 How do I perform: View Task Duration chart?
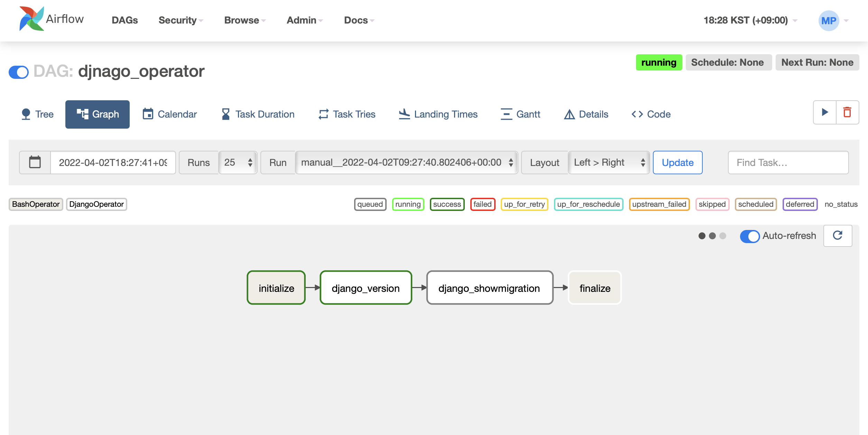(x=257, y=114)
